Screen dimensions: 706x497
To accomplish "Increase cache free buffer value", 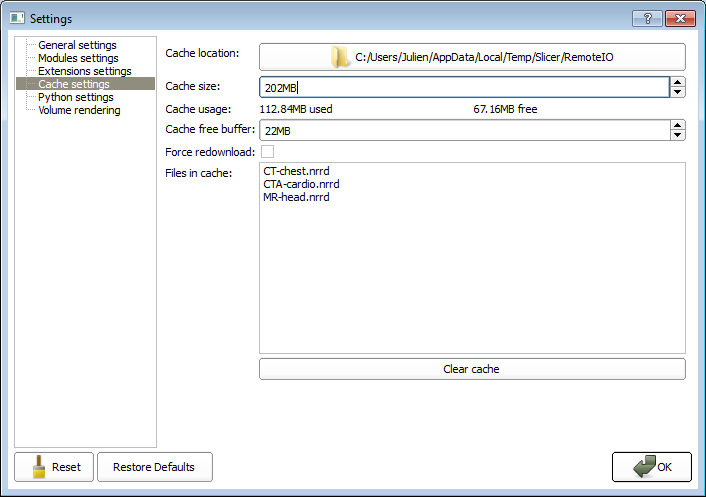I will (x=678, y=125).
